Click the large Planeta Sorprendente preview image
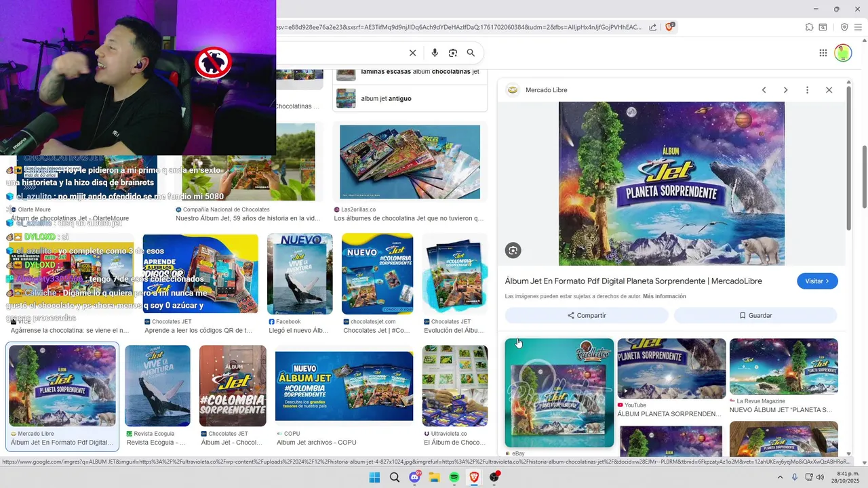The height and width of the screenshot is (488, 868). (671, 184)
